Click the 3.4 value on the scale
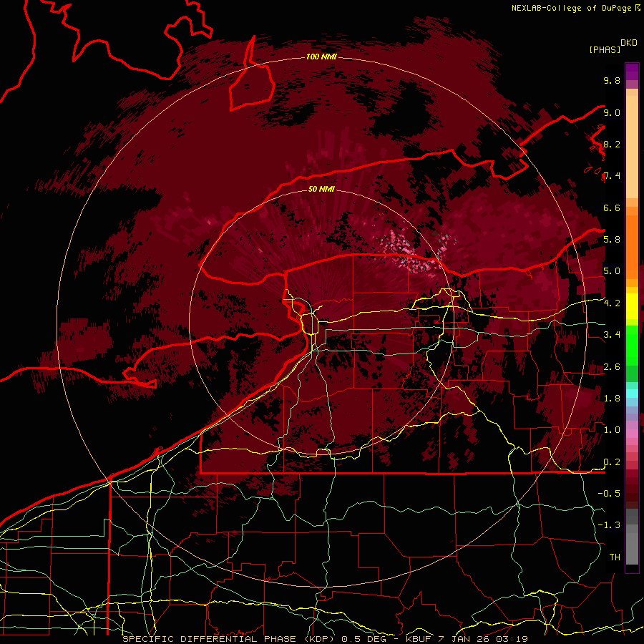 coord(612,335)
